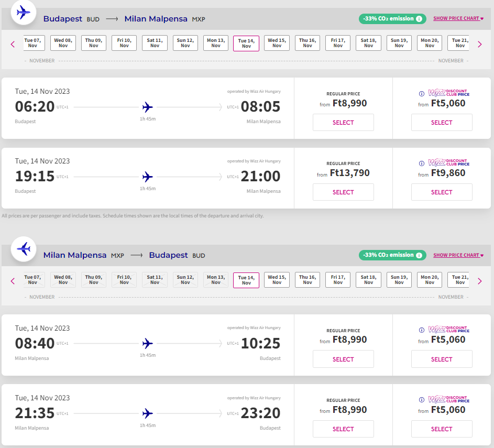
Task: Click the 21:00 arrival time
Action: (260, 177)
